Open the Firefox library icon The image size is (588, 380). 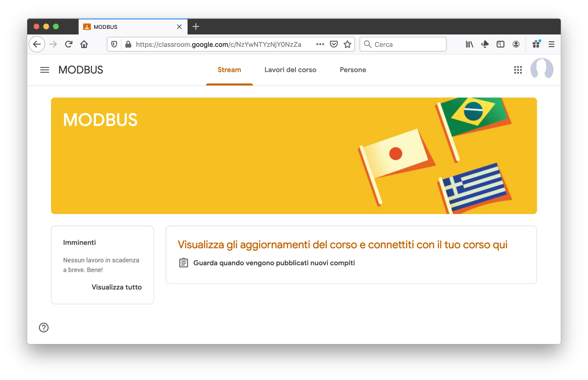pos(469,44)
